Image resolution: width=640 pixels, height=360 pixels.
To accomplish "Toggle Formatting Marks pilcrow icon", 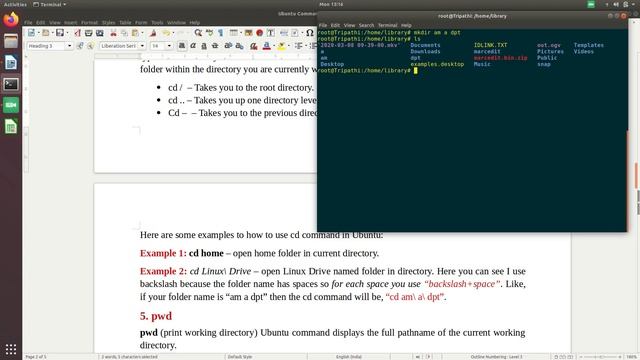I will coord(220,33).
